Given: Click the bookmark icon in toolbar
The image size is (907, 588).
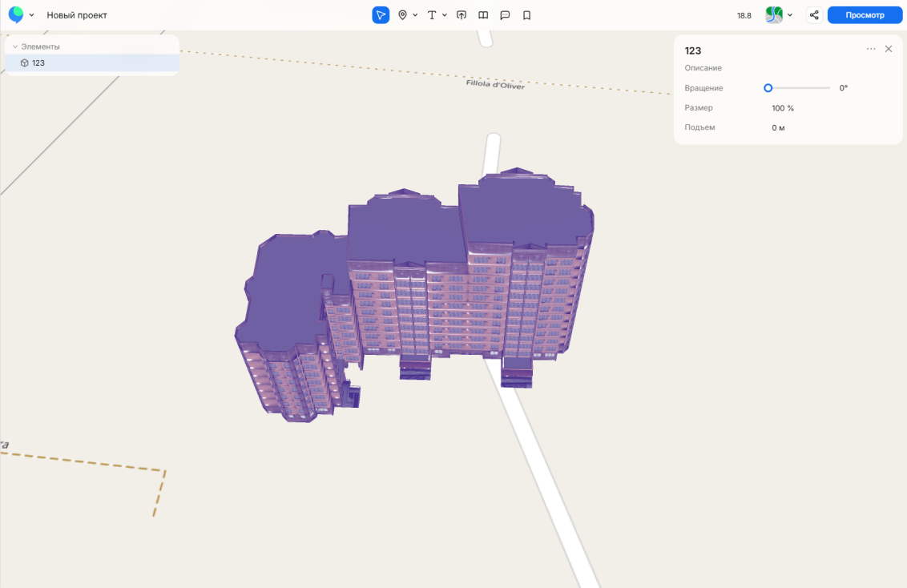Looking at the screenshot, I should (x=526, y=15).
